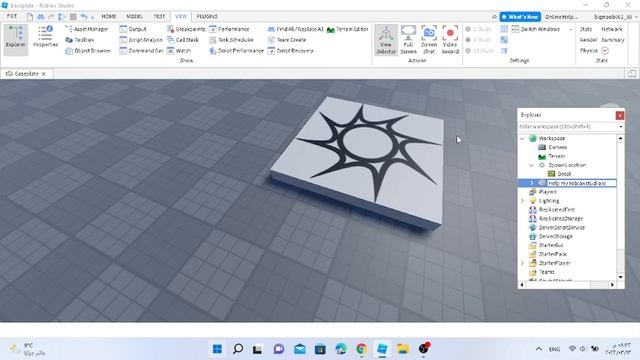Toggle the View Selector
640x360 pixels.
(x=386, y=40)
